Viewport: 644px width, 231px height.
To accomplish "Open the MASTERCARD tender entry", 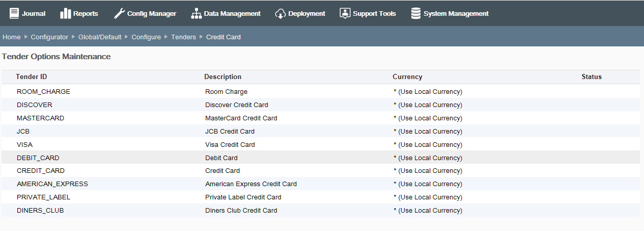I will click(x=321, y=118).
